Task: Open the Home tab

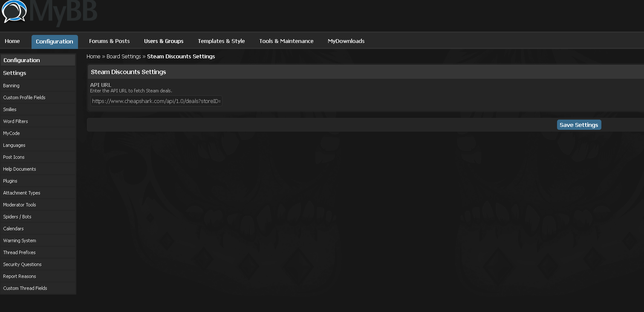Action: point(12,41)
